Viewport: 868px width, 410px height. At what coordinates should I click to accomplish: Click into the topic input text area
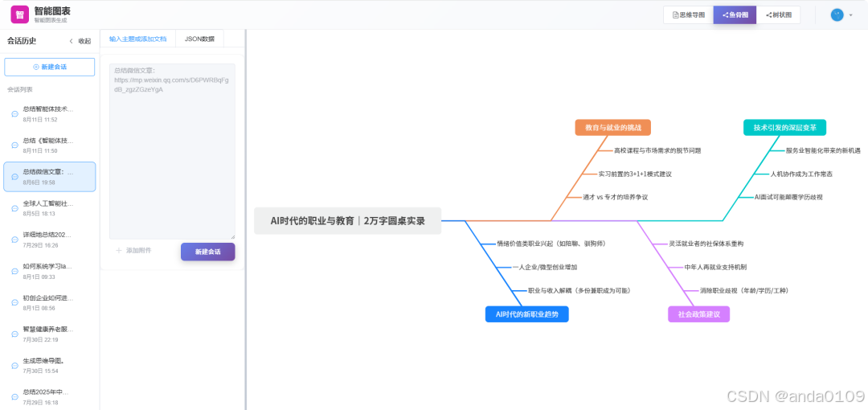click(172, 151)
